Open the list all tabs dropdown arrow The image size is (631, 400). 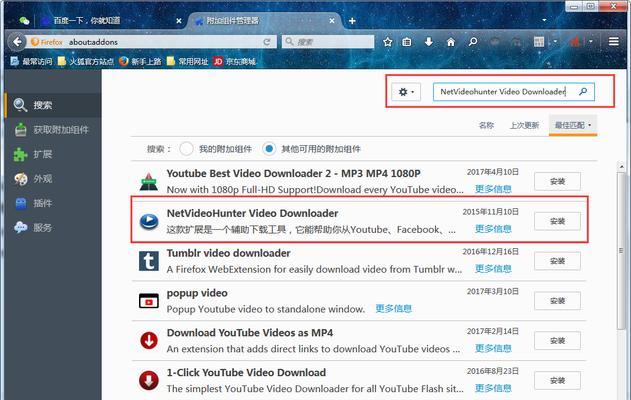544,20
